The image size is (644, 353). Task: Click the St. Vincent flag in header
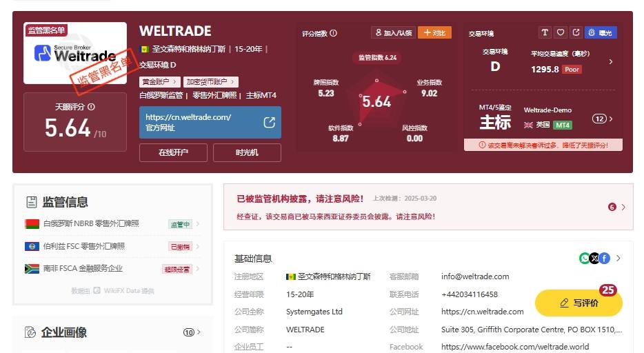pyautogui.click(x=144, y=49)
